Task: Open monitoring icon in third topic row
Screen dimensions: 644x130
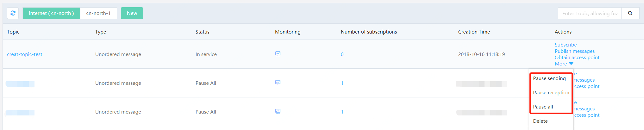Action: click(278, 112)
